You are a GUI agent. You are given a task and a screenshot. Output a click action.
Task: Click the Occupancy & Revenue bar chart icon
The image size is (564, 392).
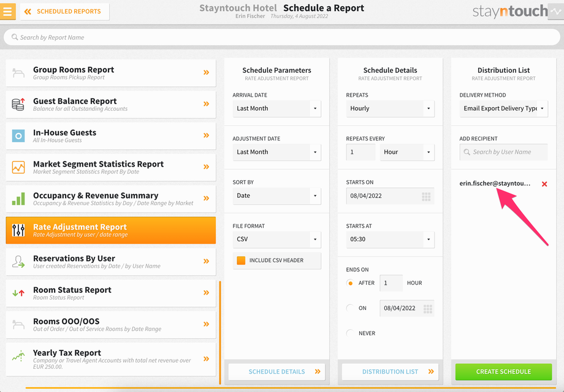point(18,198)
